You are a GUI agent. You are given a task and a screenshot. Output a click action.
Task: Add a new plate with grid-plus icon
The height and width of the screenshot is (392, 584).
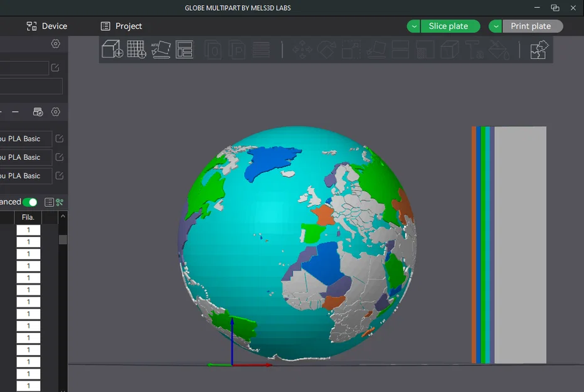136,49
